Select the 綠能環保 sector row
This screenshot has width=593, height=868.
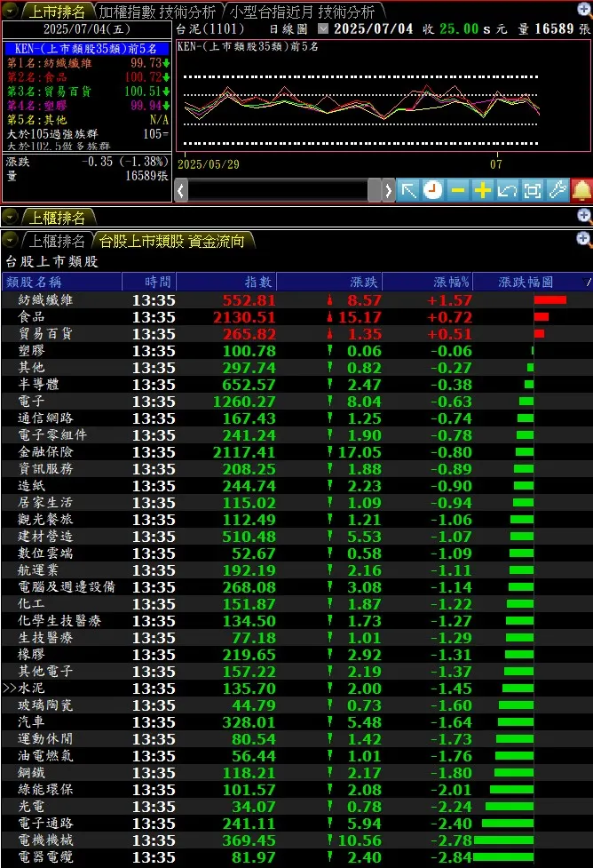pos(296,790)
